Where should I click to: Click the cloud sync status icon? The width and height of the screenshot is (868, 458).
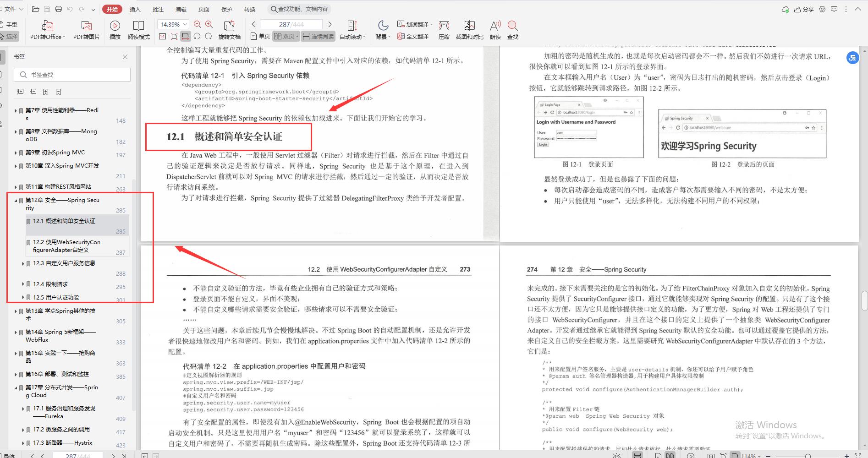click(785, 9)
